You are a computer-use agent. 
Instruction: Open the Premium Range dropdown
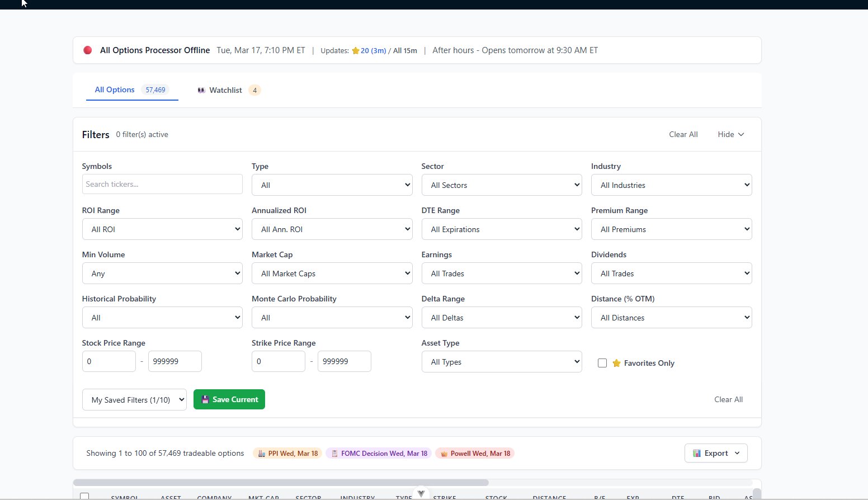[x=671, y=229]
